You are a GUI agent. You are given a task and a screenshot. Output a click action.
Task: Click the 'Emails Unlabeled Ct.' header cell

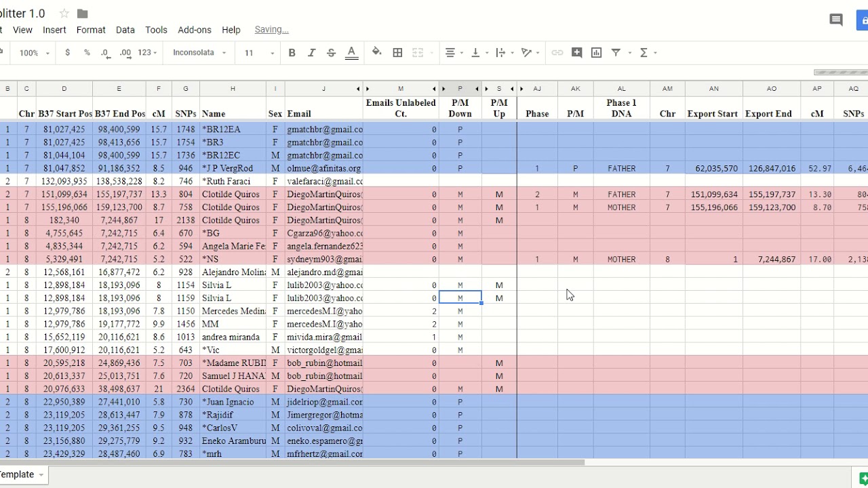coord(401,108)
